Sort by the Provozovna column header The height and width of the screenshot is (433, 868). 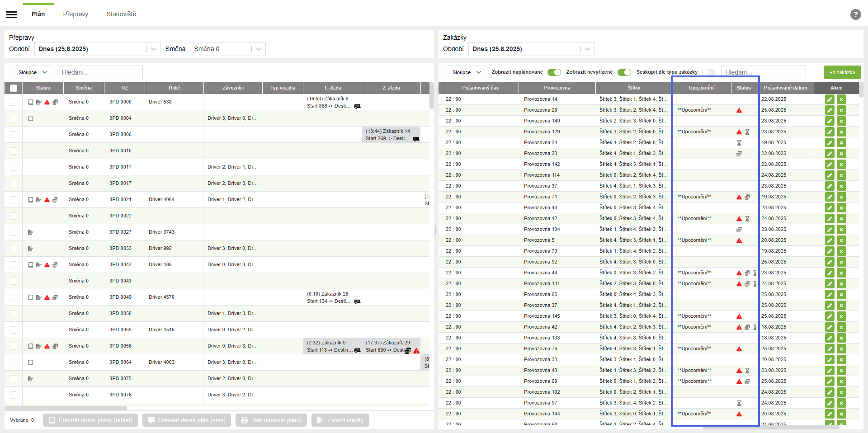557,88
